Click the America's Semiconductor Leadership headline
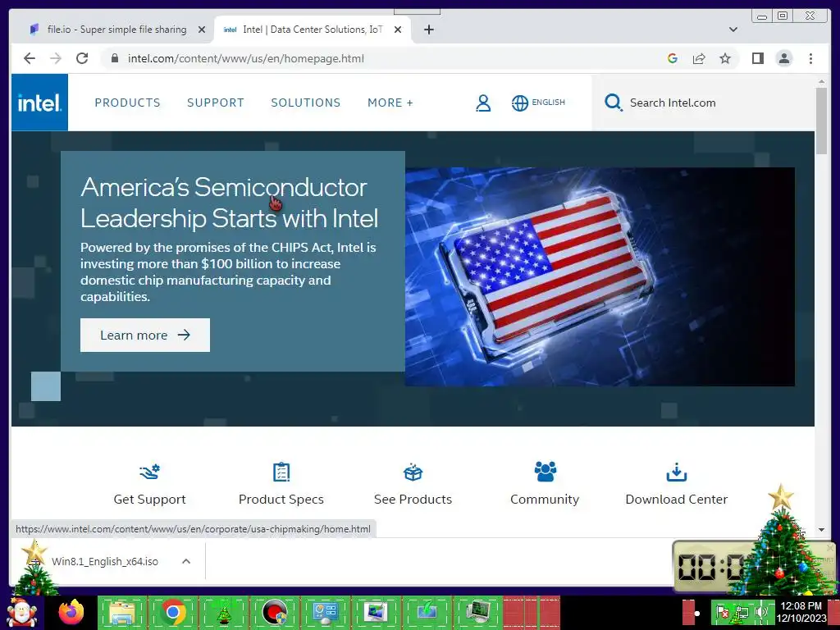Image resolution: width=840 pixels, height=630 pixels. pyautogui.click(x=230, y=203)
